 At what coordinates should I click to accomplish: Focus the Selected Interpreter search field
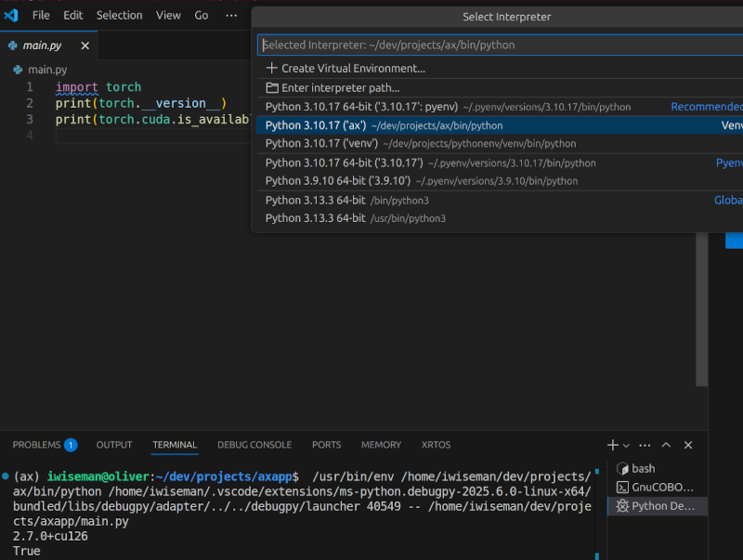[x=500, y=45]
